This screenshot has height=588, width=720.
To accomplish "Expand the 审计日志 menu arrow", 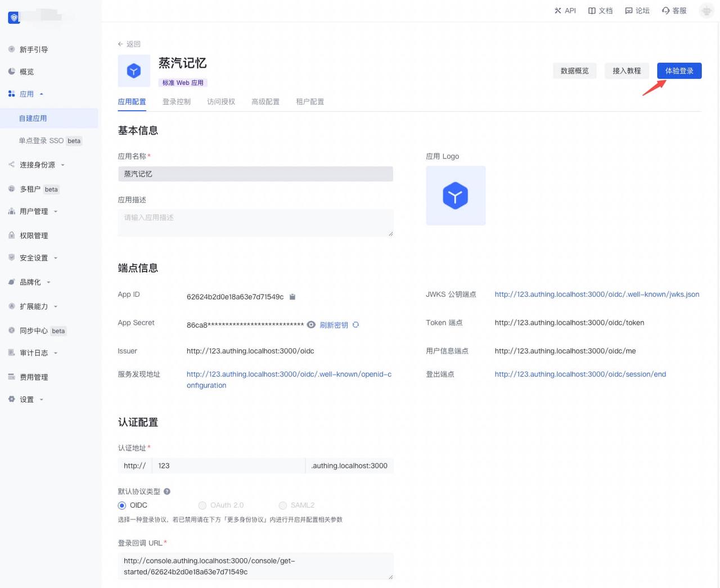I will point(56,353).
